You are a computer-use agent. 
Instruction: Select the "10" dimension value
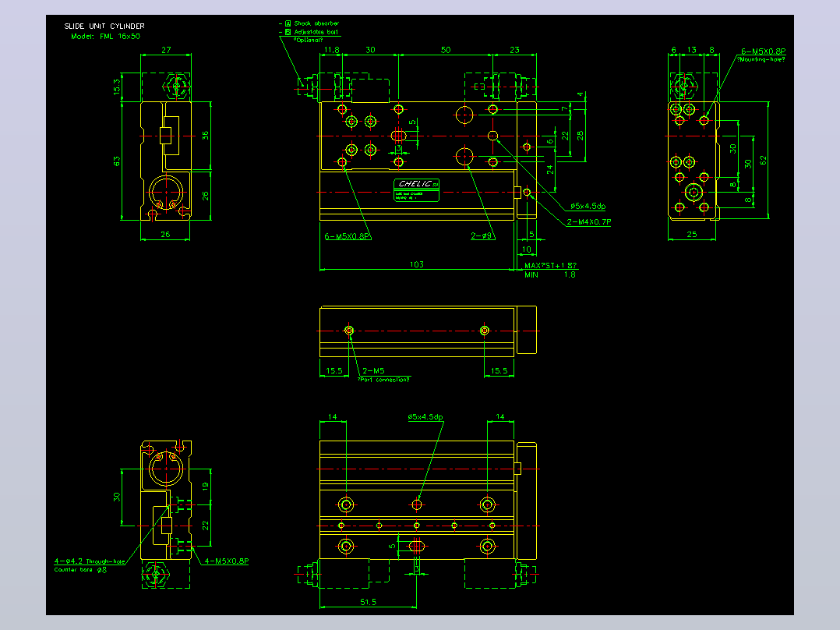point(527,250)
